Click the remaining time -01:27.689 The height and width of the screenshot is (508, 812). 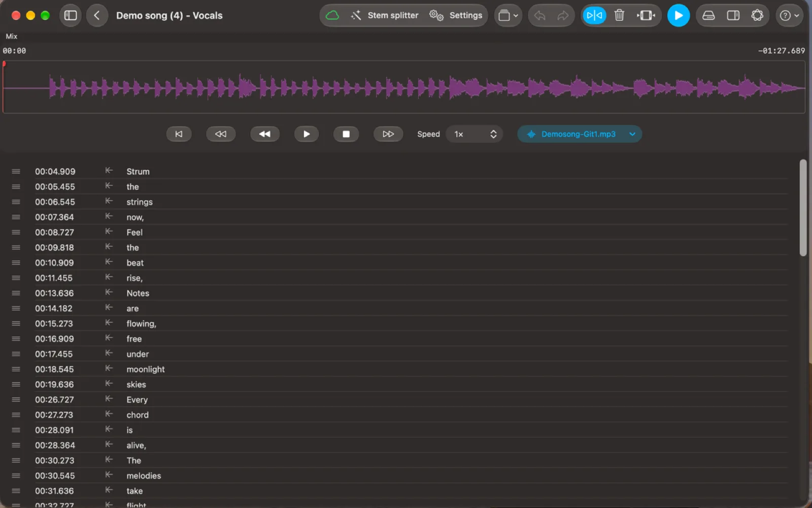[781, 51]
